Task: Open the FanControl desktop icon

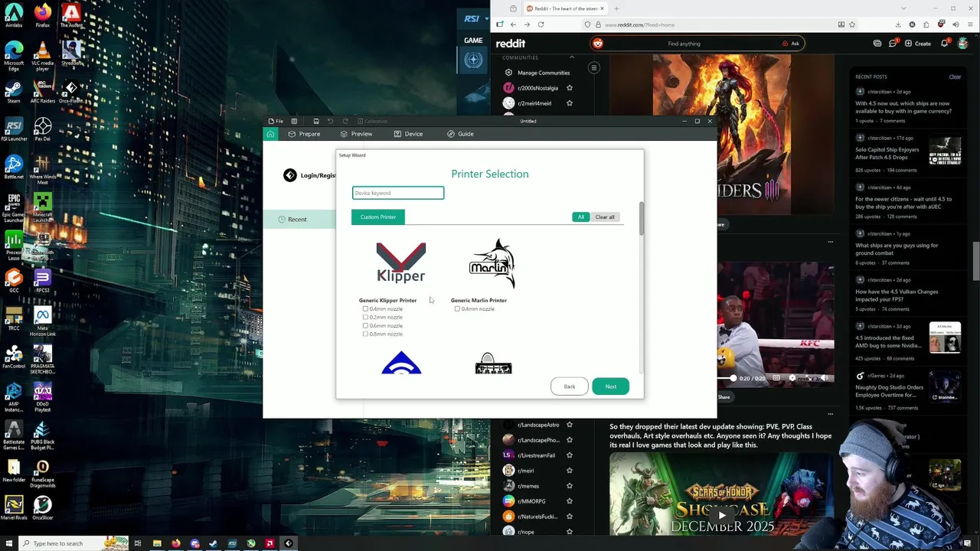Action: pos(14,357)
